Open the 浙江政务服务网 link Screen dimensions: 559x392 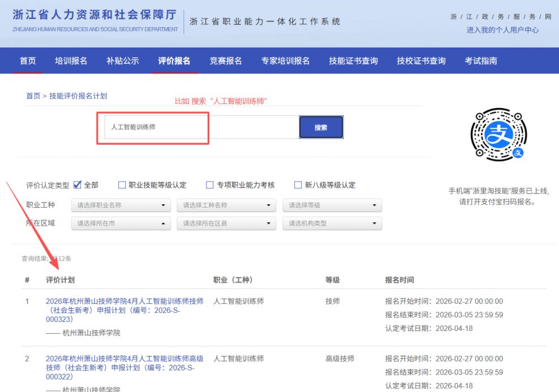[x=501, y=16]
